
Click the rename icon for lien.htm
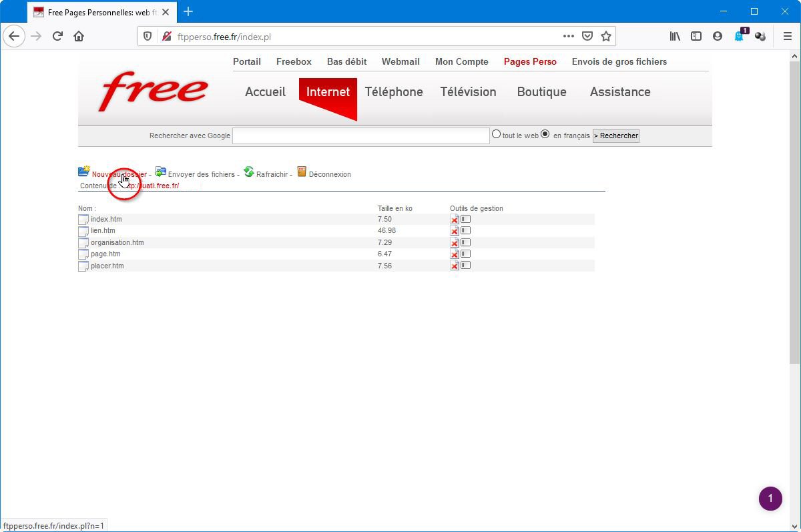point(466,230)
